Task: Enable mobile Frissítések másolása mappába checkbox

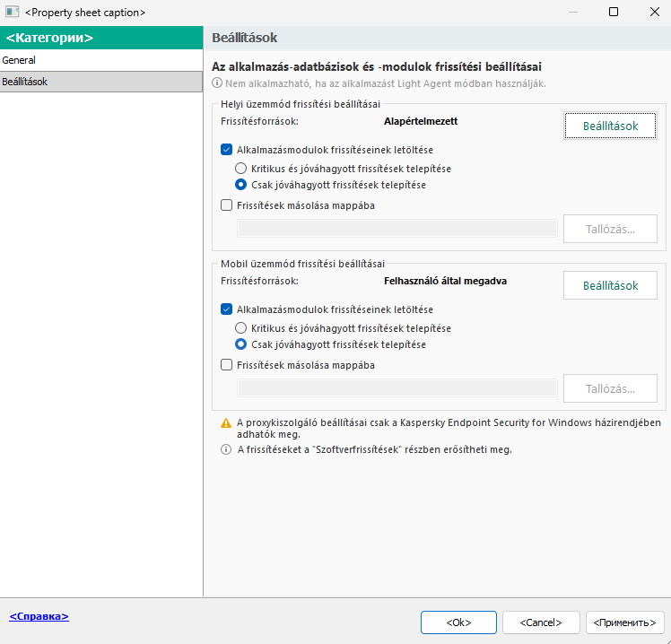Action: coord(226,365)
